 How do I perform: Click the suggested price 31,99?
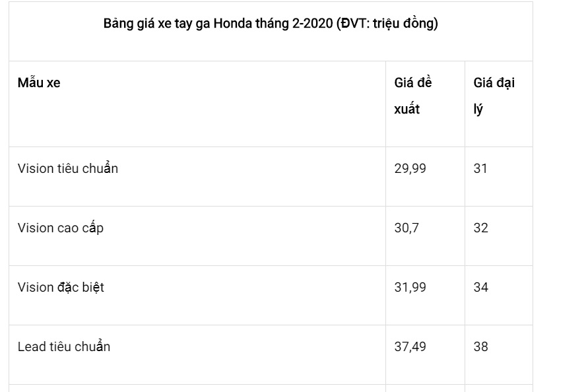[410, 287]
